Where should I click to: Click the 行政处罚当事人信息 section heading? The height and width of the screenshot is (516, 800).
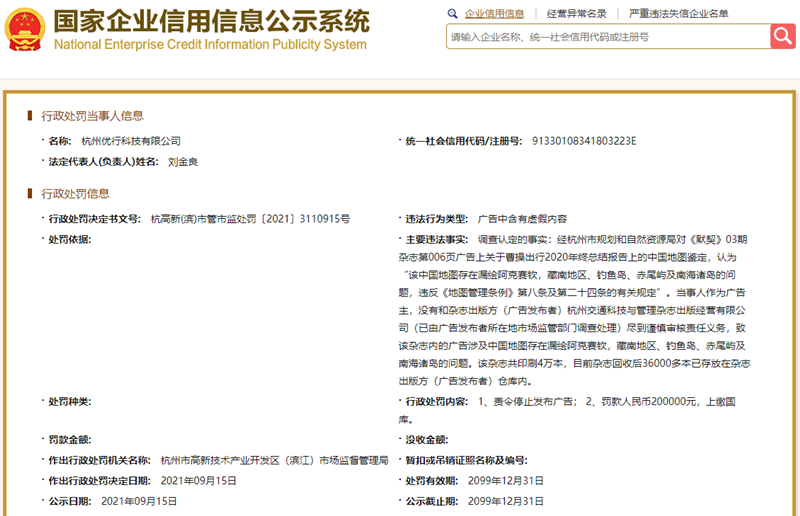(x=92, y=116)
